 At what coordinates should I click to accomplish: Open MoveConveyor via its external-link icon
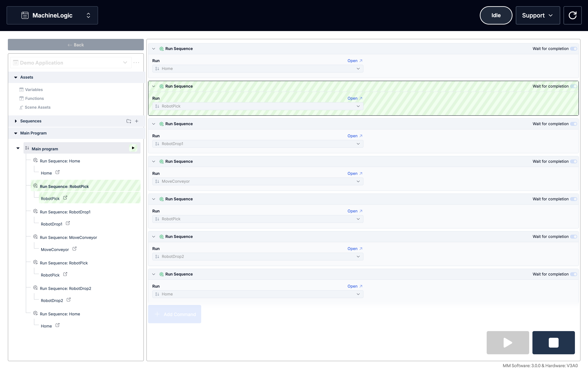(75, 249)
